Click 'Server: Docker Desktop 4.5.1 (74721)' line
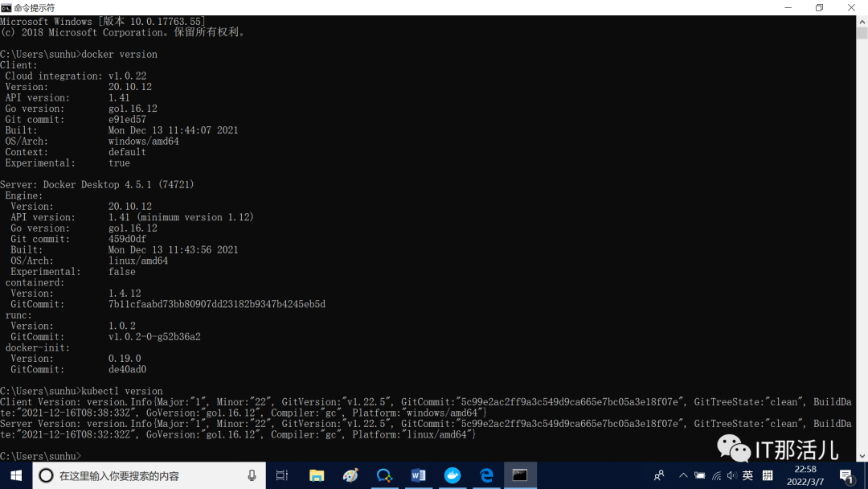Image resolution: width=868 pixels, height=489 pixels. (97, 184)
